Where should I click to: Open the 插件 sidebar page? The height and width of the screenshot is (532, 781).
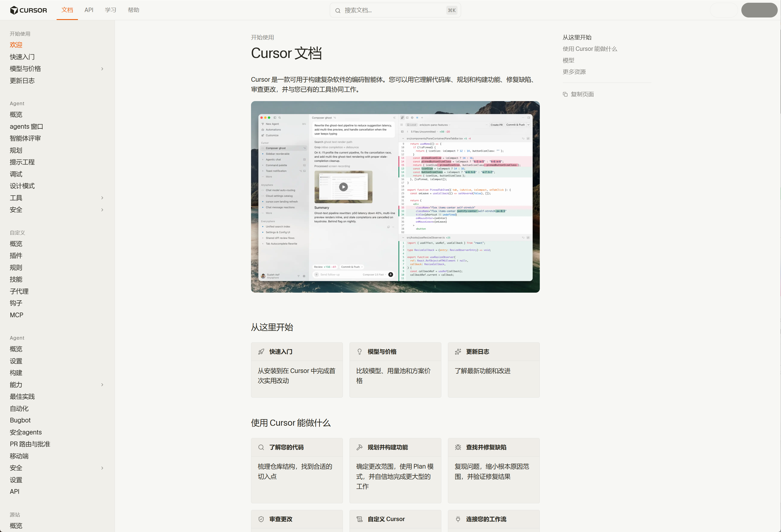pyautogui.click(x=16, y=255)
